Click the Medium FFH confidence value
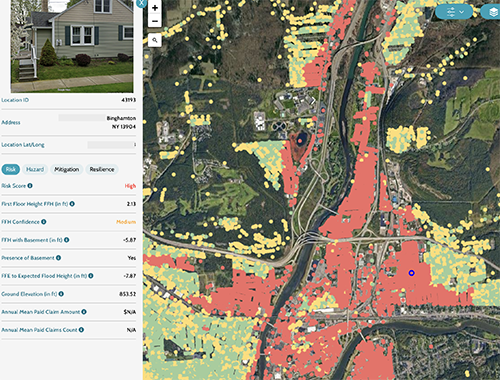This screenshot has height=380, width=500. point(126,222)
